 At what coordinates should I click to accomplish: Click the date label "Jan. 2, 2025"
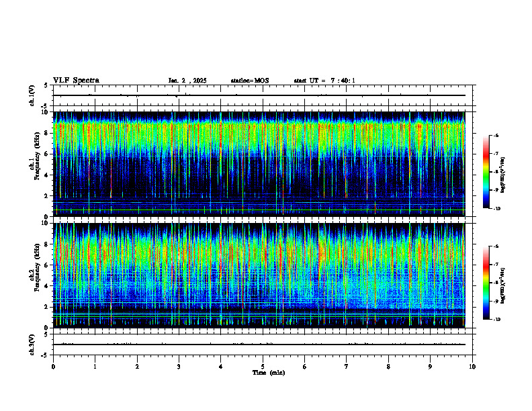(187, 81)
